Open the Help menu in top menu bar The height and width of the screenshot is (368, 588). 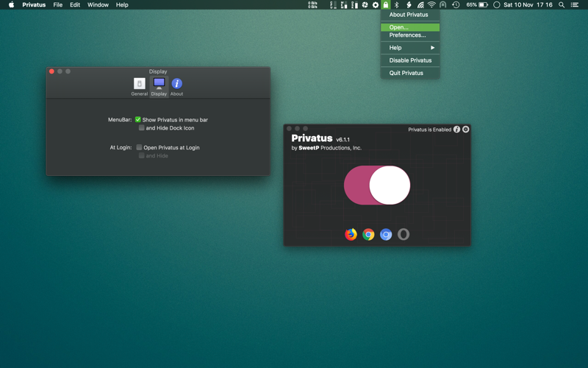(122, 5)
